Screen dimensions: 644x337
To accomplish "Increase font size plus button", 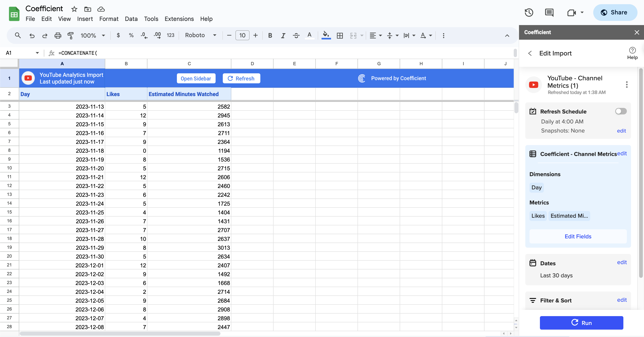I will tap(255, 35).
